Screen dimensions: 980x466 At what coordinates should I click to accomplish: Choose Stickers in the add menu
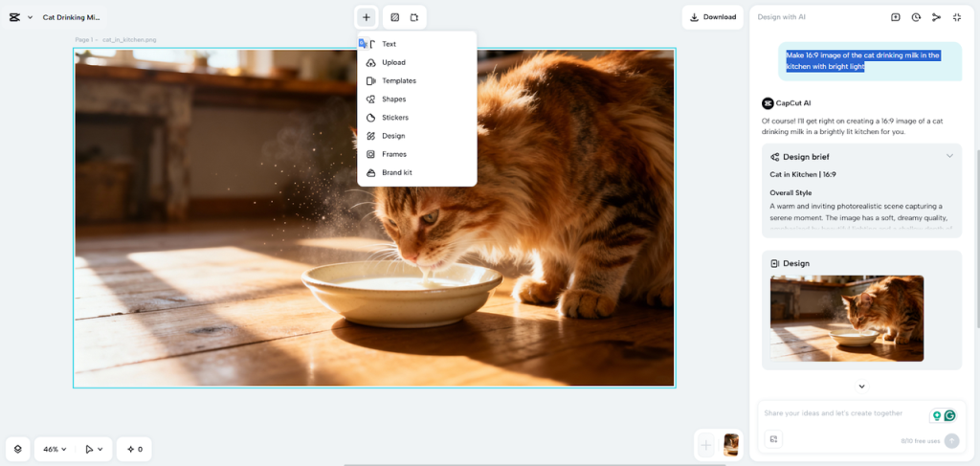(394, 118)
